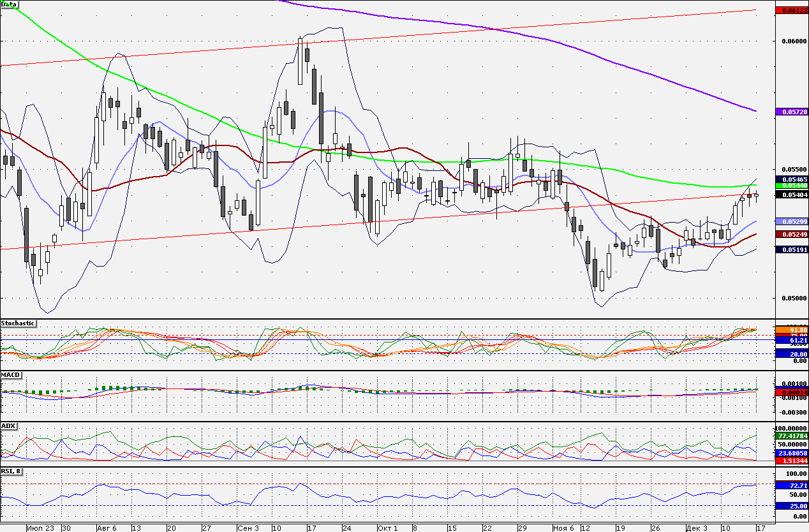Click the red 0.06122 price tag
The image size is (809, 532).
click(x=791, y=10)
